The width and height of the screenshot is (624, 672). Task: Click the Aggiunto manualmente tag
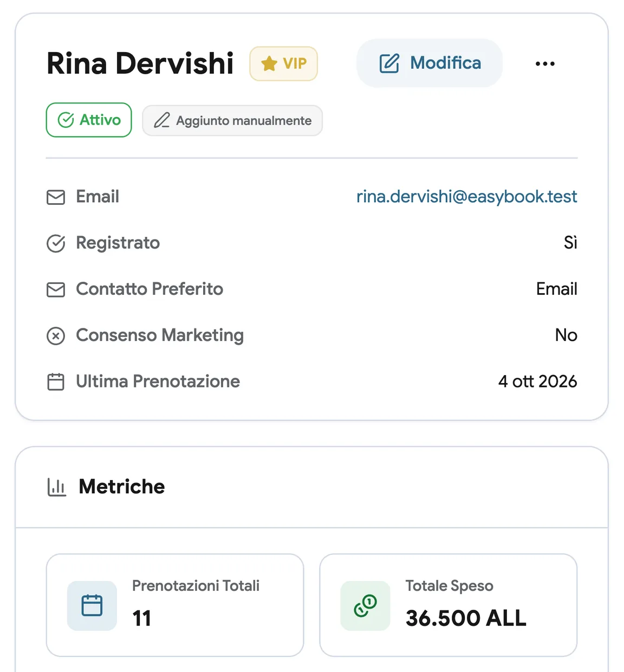(x=232, y=120)
